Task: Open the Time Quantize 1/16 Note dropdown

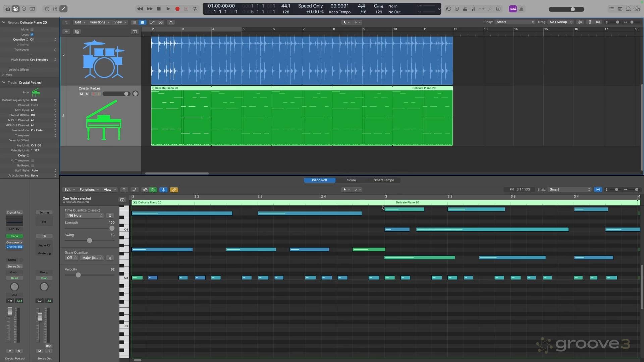Action: (85, 216)
